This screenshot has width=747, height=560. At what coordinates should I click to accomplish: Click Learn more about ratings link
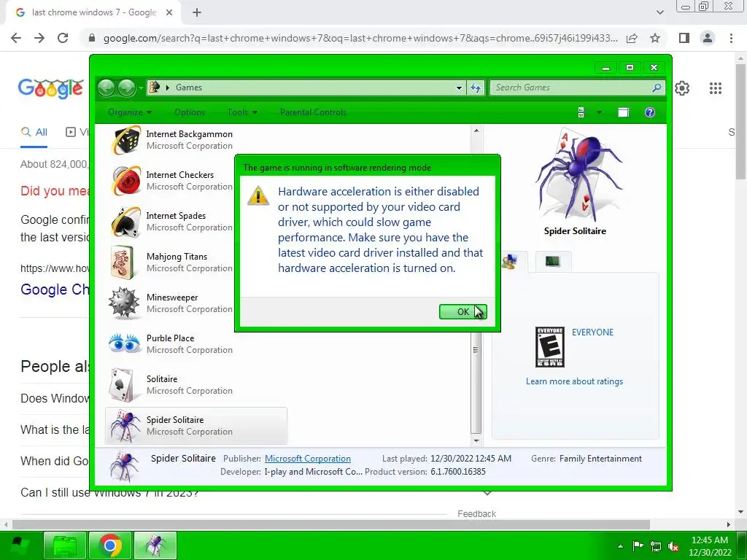click(x=574, y=381)
